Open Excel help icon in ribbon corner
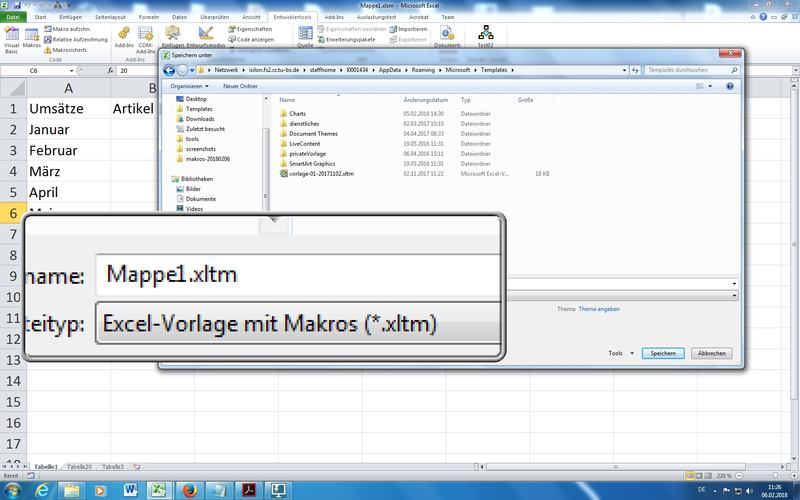This screenshot has width=800, height=500. tap(763, 17)
